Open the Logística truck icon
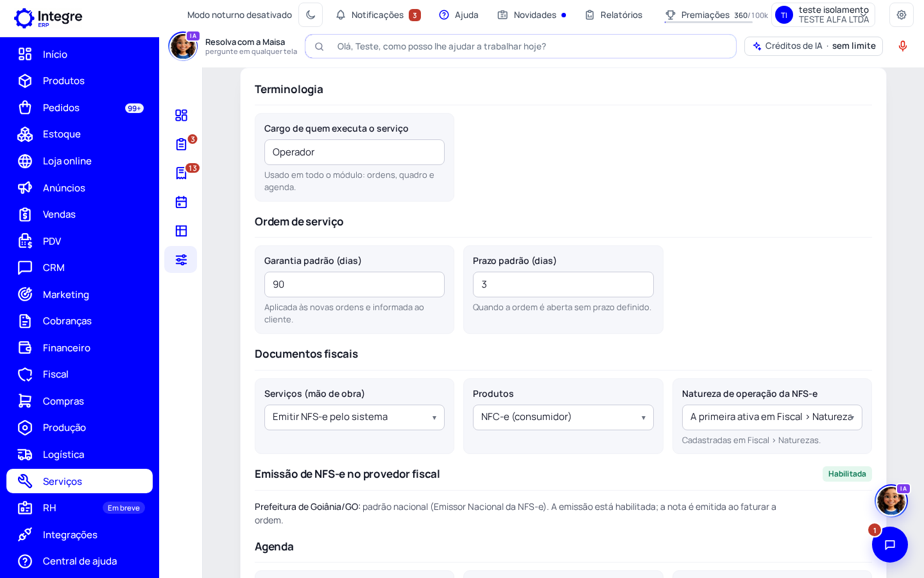 point(25,455)
